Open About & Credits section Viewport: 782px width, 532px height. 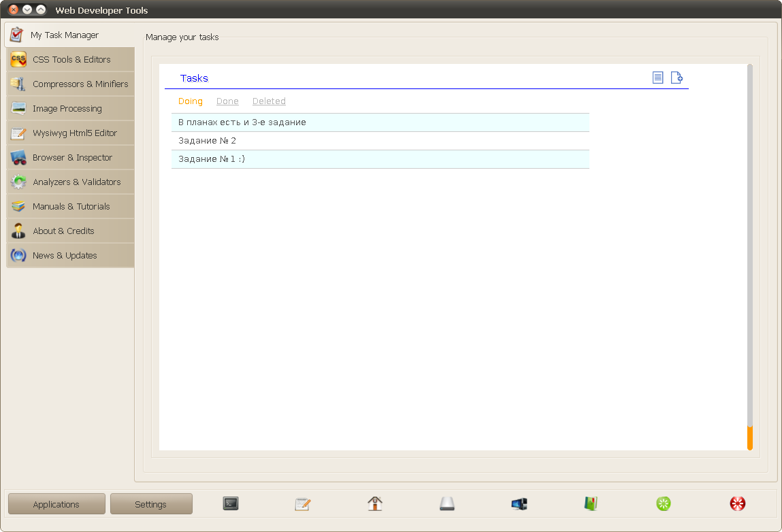(x=70, y=231)
